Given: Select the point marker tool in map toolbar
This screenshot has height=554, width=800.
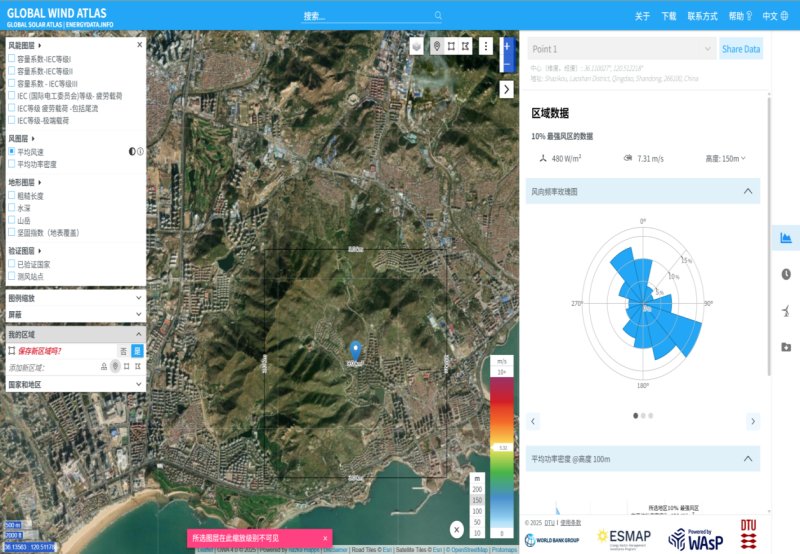Looking at the screenshot, I should (x=436, y=46).
